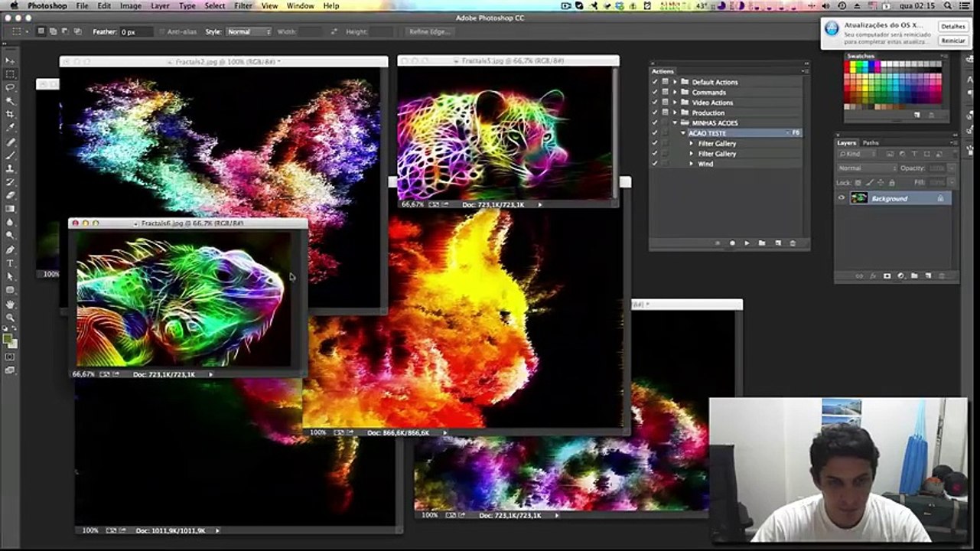Screen dimensions: 980x551
Task: Expand the Commands action set
Action: pos(675,92)
